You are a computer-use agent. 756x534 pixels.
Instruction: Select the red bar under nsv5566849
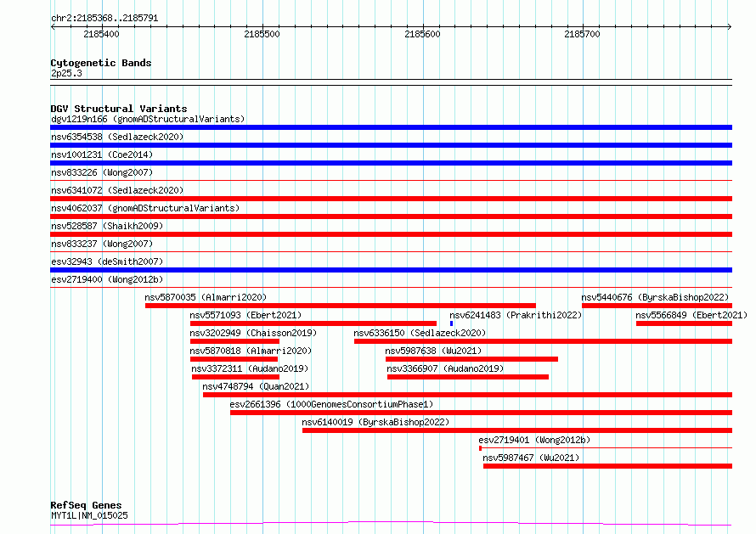684,323
